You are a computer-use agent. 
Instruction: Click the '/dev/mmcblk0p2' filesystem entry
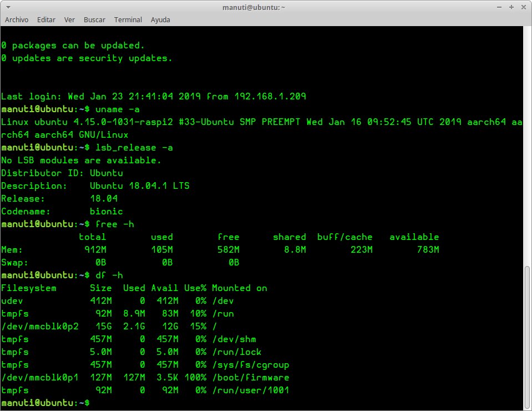pyautogui.click(x=40, y=327)
